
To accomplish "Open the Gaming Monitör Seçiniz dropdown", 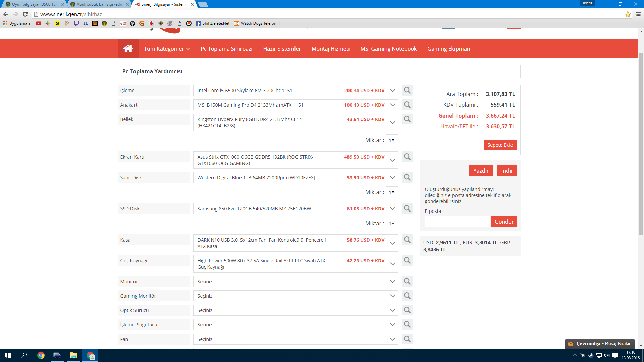I will click(x=296, y=296).
